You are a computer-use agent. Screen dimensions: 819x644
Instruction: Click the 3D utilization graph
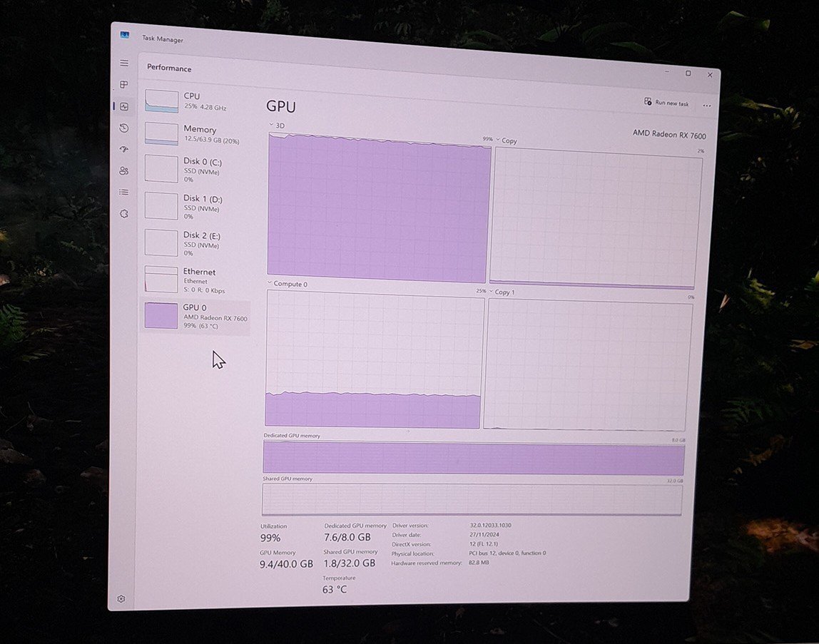click(380, 208)
